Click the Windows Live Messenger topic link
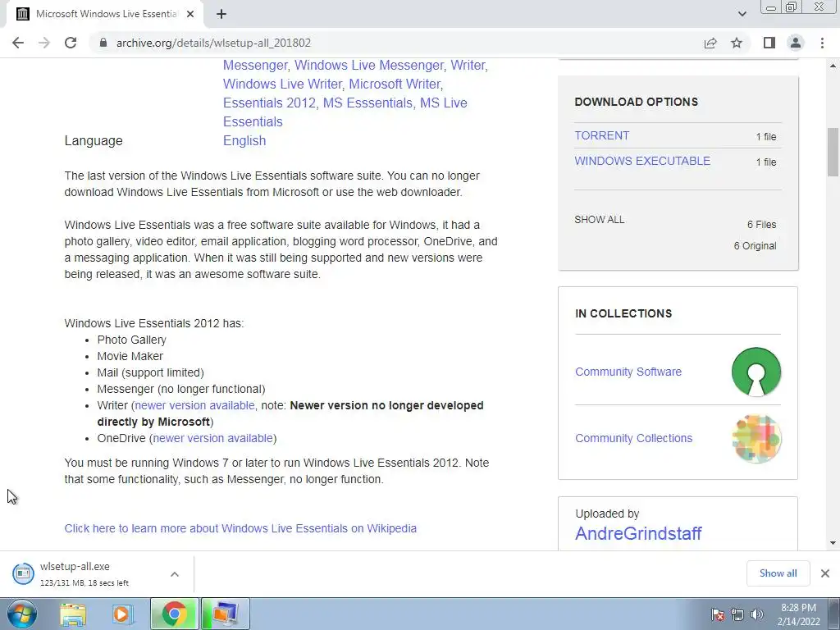This screenshot has height=630, width=840. [369, 65]
